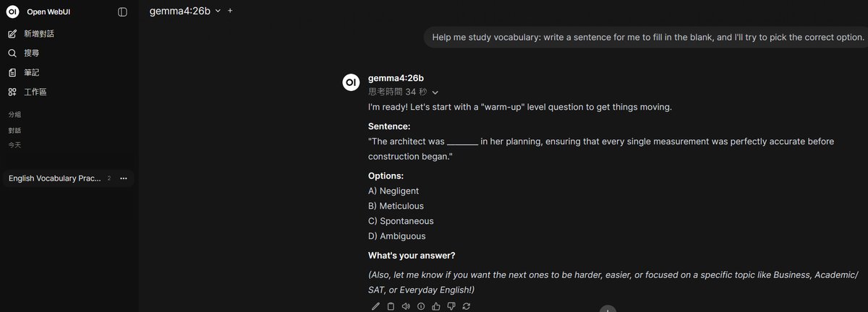868x312 pixels.
Task: Collapse the 分組 section in the sidebar
Action: (14, 114)
